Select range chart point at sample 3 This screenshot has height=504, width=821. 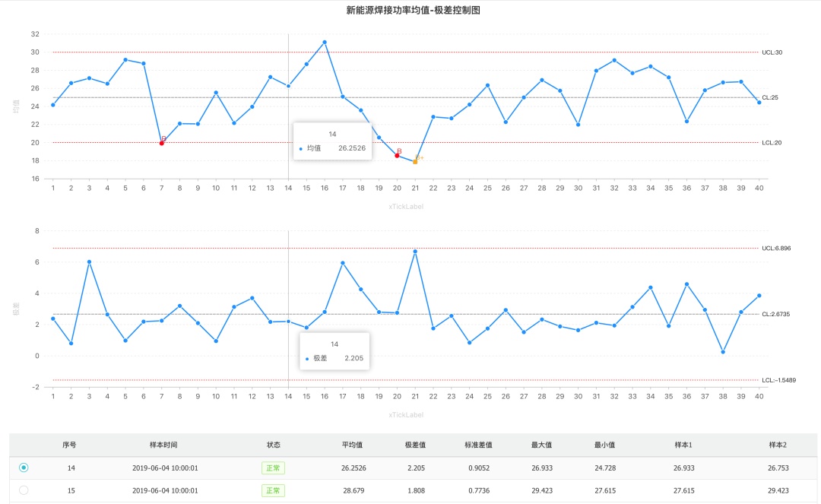click(89, 262)
